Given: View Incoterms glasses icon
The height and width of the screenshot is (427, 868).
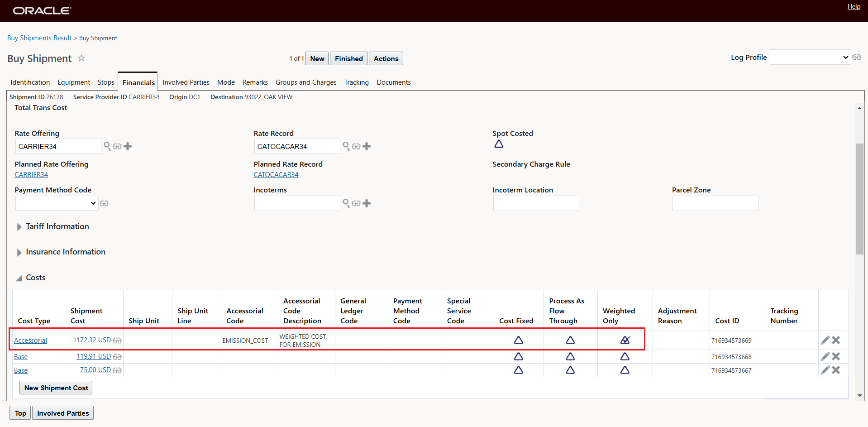Looking at the screenshot, I should click(x=356, y=203).
